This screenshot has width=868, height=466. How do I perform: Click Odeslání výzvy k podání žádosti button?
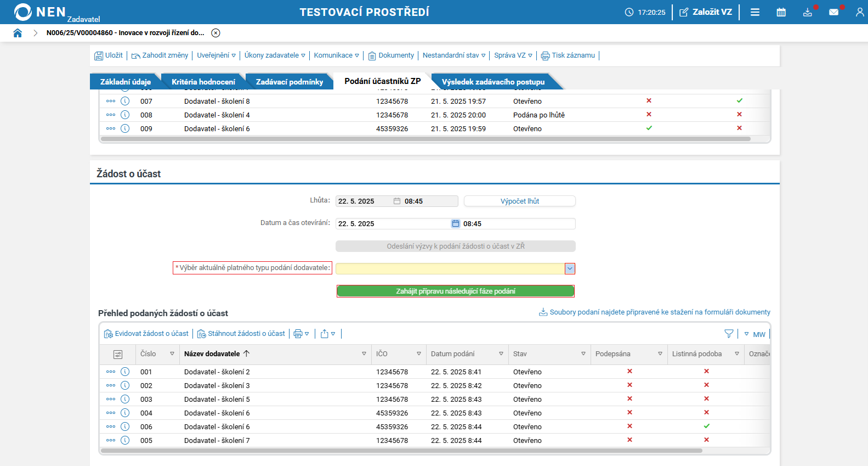click(456, 246)
